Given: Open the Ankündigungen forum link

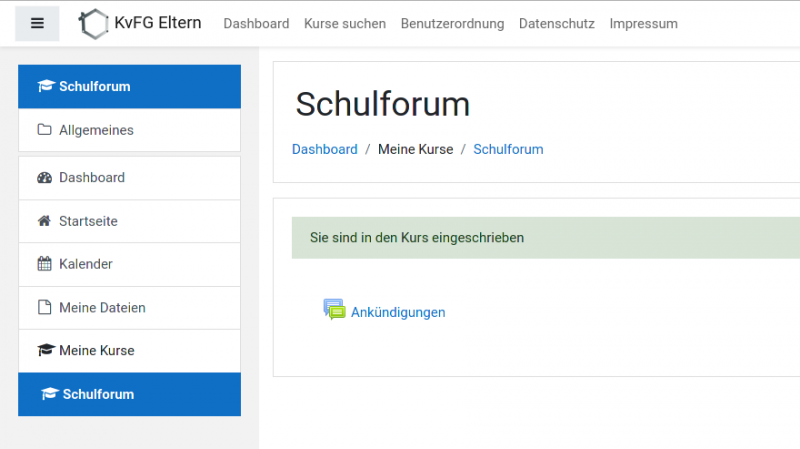Looking at the screenshot, I should click(x=398, y=312).
